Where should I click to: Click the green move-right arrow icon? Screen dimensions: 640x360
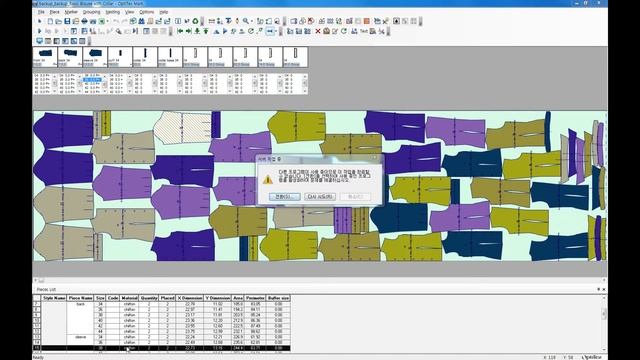tap(189, 31)
